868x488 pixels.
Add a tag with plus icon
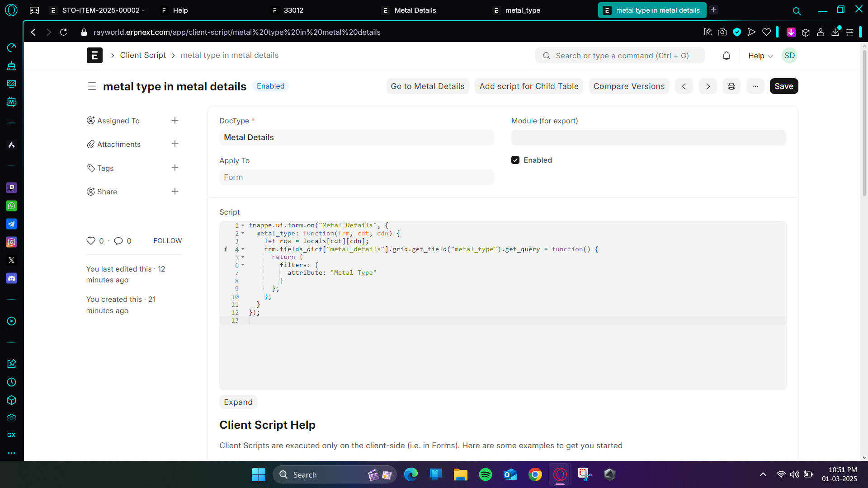pyautogui.click(x=175, y=168)
